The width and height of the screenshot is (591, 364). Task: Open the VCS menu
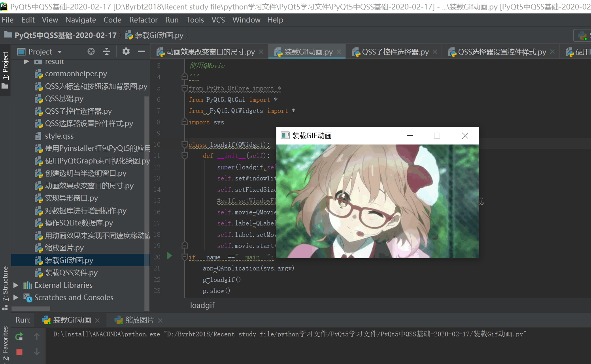(x=218, y=20)
